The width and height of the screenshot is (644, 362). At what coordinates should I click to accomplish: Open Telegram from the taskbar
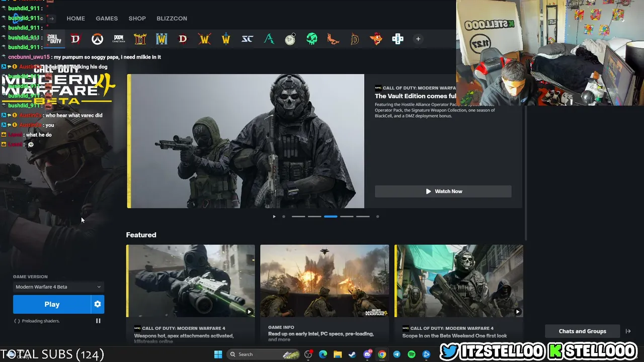tap(396, 354)
